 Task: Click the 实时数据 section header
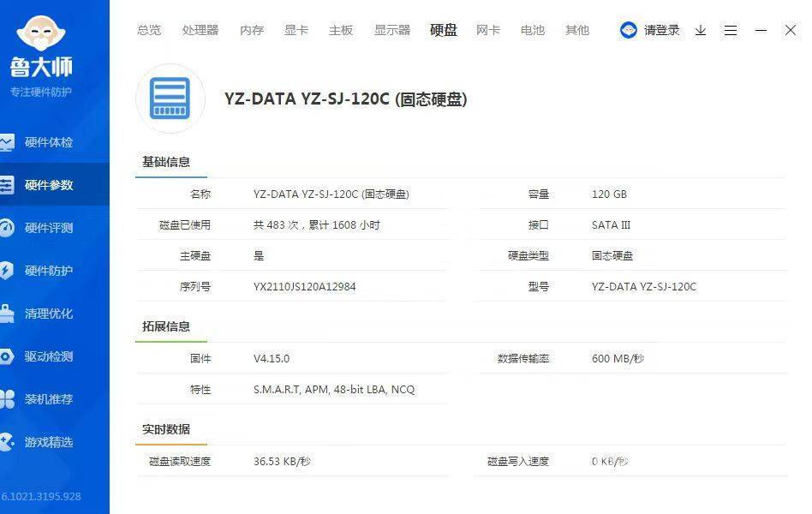pyautogui.click(x=166, y=429)
